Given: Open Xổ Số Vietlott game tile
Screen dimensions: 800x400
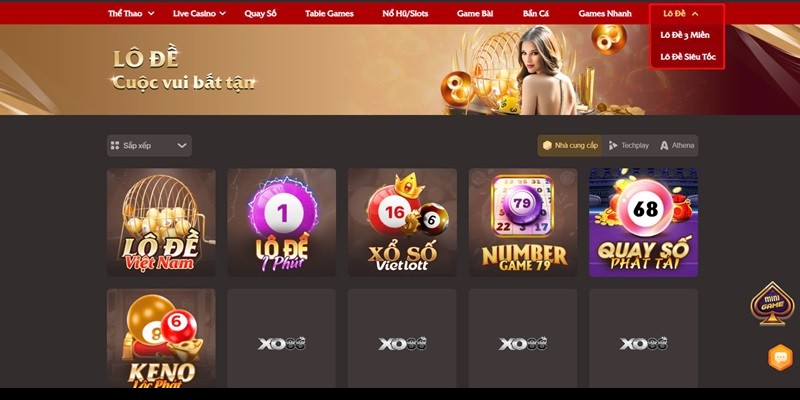Looking at the screenshot, I should 402,222.
